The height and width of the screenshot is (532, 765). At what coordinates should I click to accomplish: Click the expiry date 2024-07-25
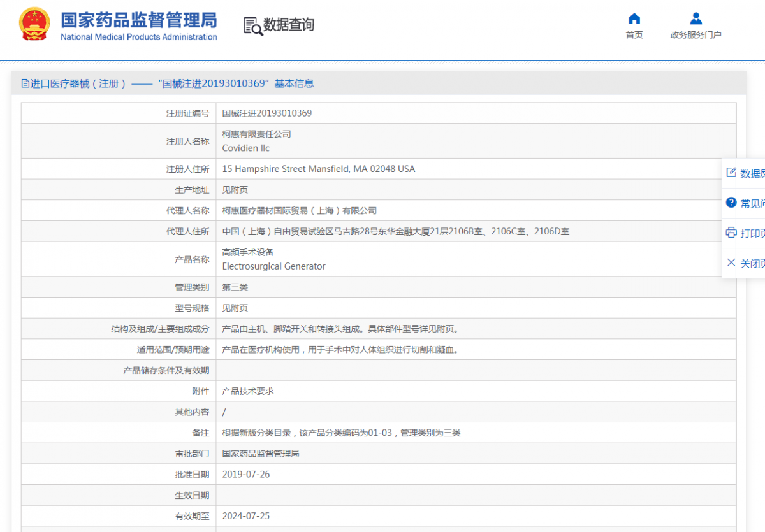(246, 516)
